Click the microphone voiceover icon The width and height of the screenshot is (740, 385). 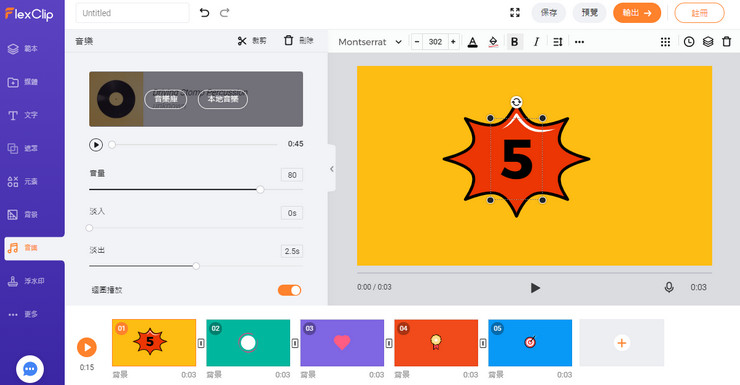click(x=669, y=287)
